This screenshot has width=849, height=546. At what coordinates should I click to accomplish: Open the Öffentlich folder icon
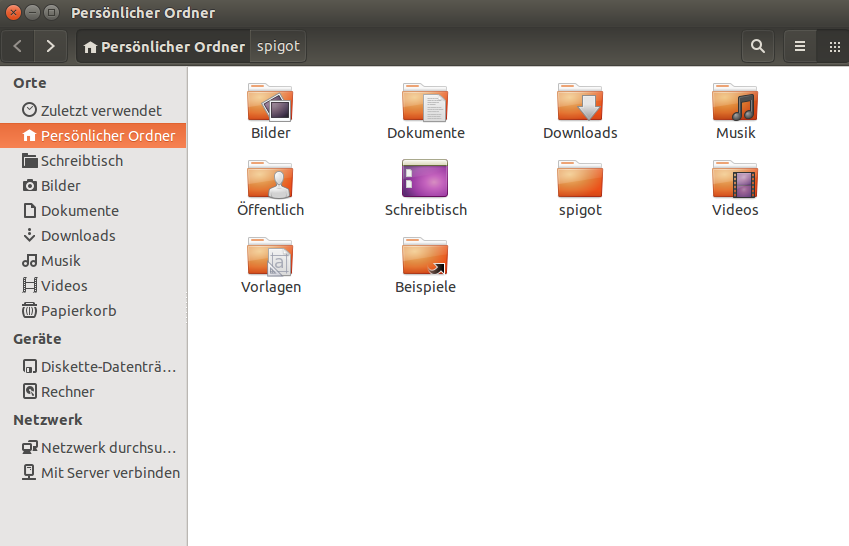pos(270,179)
